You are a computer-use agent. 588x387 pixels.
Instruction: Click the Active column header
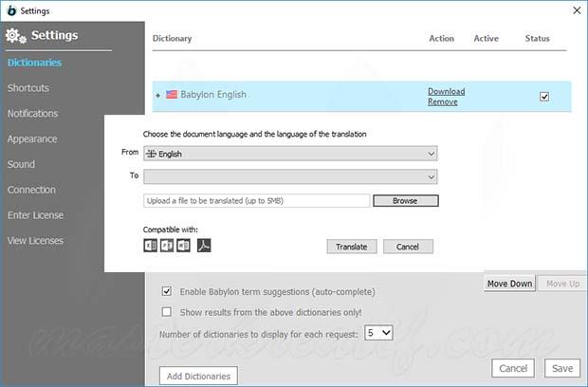click(x=486, y=38)
